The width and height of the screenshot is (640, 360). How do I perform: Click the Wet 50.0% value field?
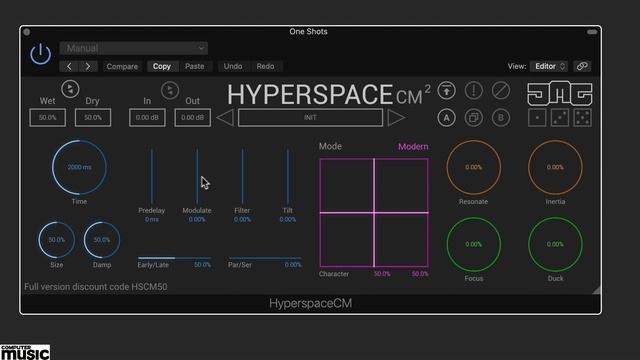point(47,118)
